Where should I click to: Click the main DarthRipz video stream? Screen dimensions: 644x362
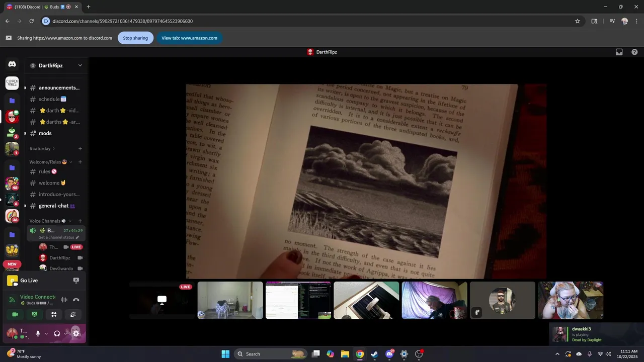[366, 181]
